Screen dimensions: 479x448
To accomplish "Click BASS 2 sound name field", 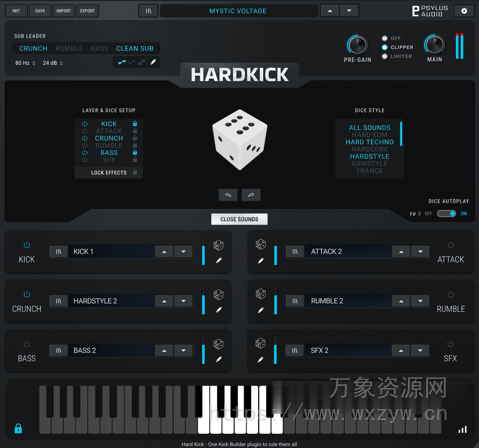I will (x=111, y=350).
